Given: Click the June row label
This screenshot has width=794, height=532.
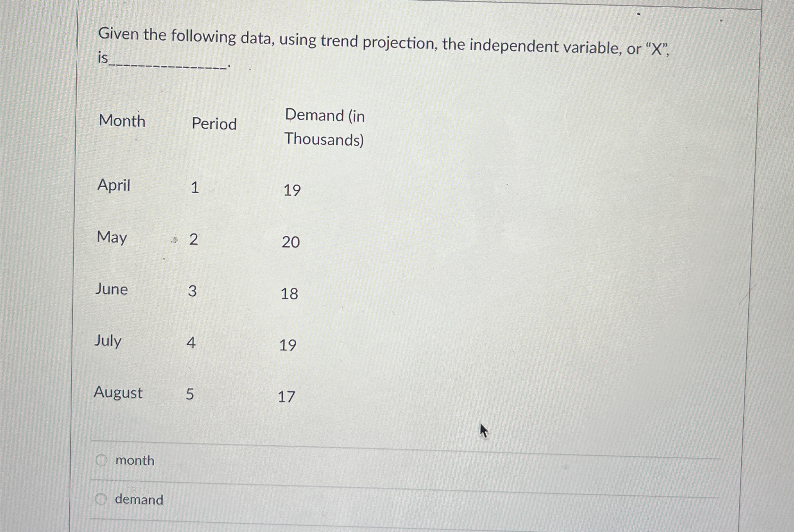Looking at the screenshot, I should [x=111, y=290].
